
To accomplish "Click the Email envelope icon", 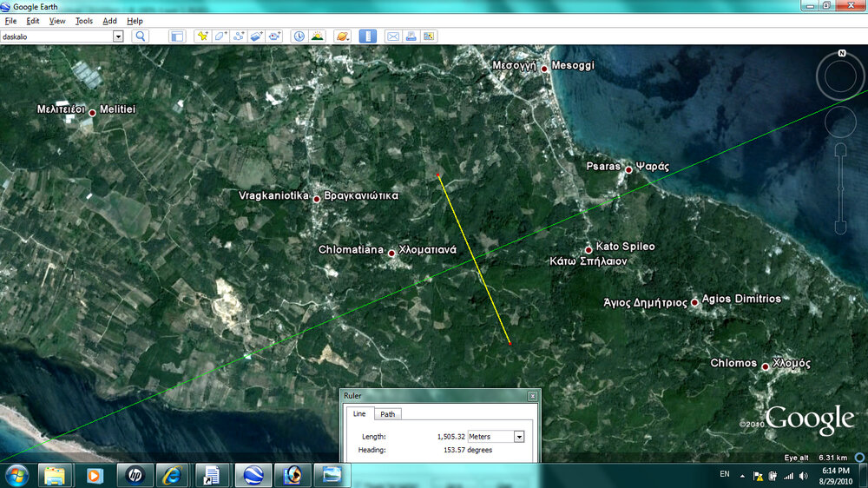I will [x=392, y=36].
